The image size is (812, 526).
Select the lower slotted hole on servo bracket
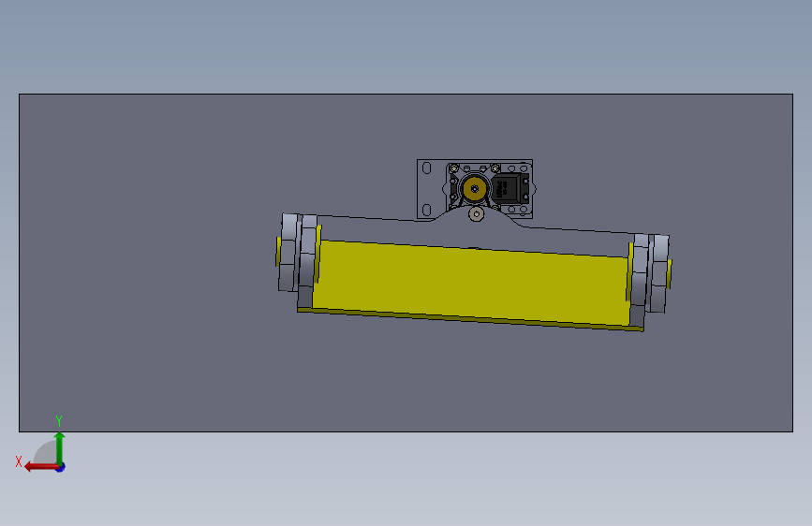click(427, 210)
